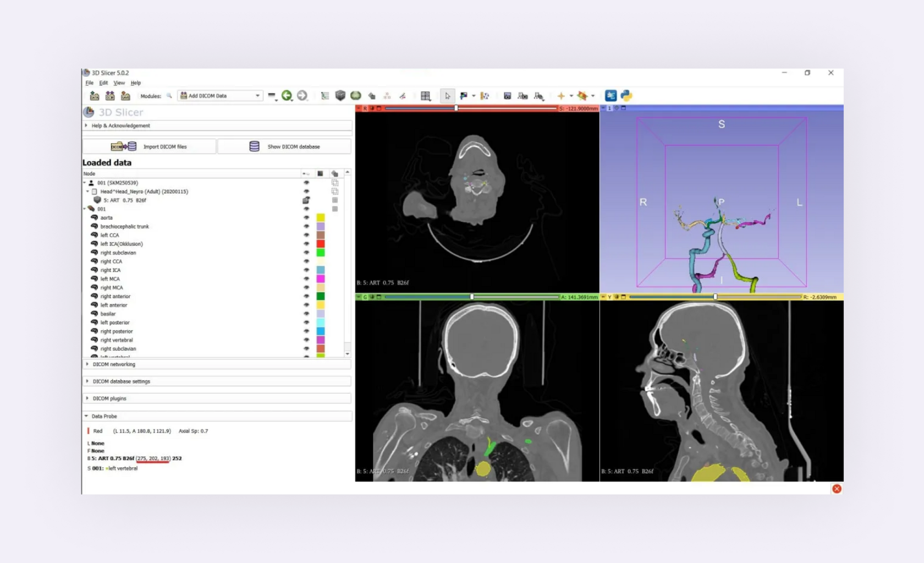Open the Models module green icon
This screenshot has width=924, height=563.
pyautogui.click(x=356, y=96)
